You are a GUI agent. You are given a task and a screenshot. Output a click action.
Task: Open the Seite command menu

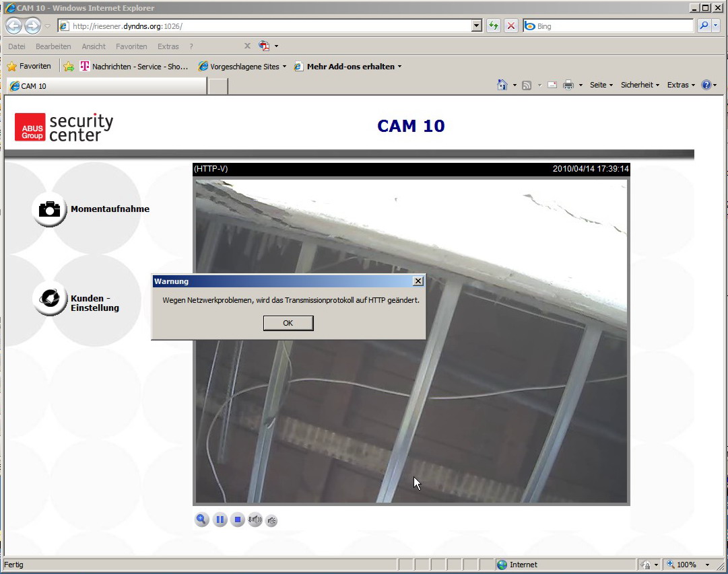click(601, 85)
